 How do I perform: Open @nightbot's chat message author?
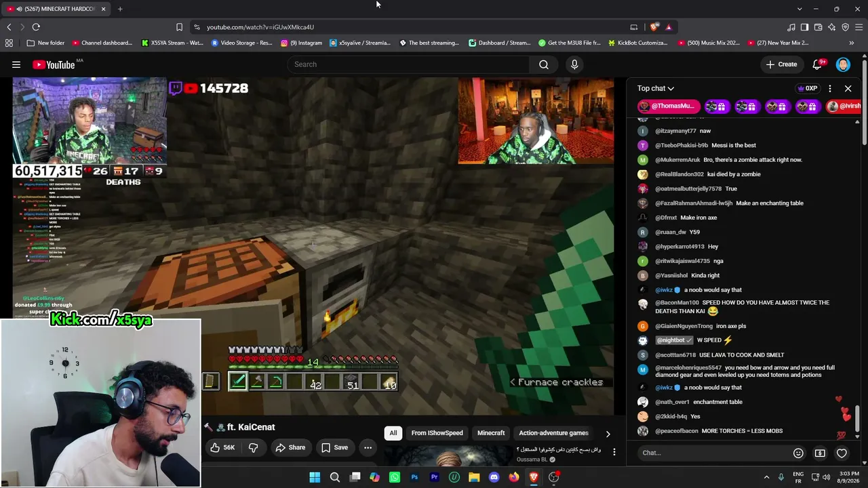coord(675,340)
